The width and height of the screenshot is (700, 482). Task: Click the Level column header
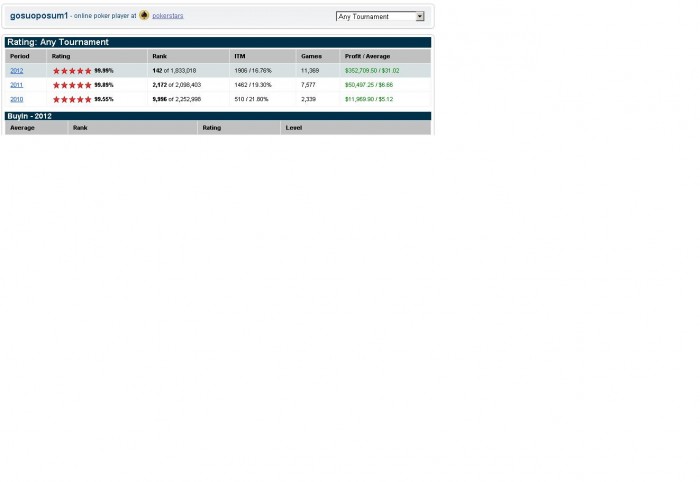click(x=294, y=128)
